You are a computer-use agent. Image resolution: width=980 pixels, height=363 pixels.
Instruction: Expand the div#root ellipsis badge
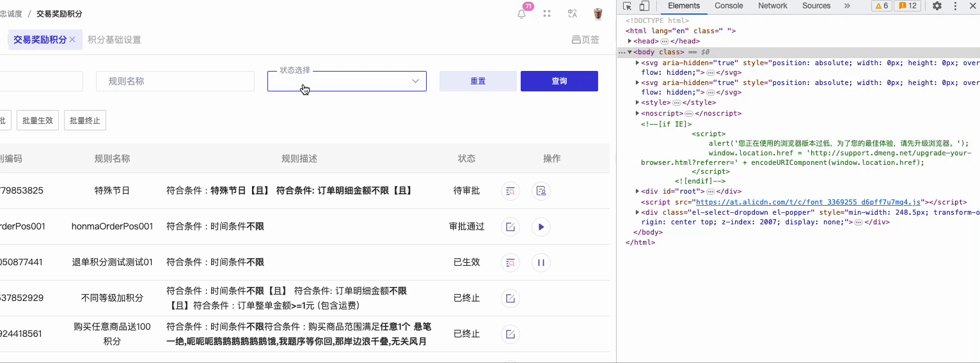[x=710, y=192]
